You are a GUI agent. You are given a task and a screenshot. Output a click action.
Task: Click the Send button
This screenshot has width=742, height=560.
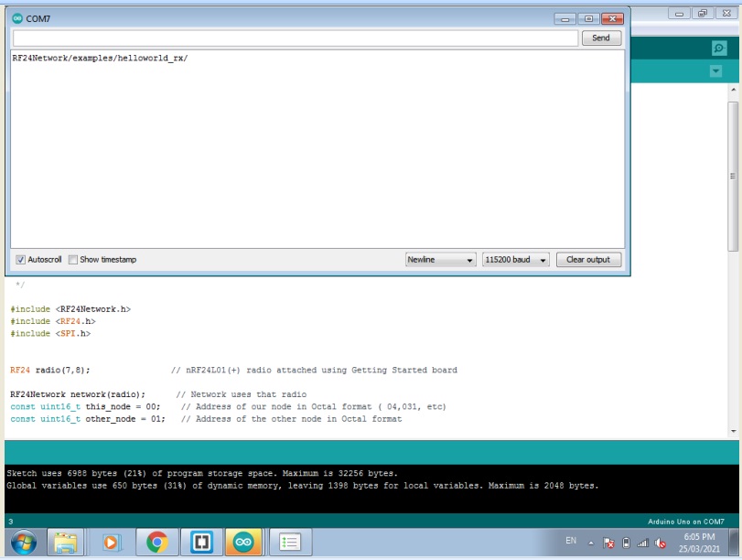click(601, 38)
